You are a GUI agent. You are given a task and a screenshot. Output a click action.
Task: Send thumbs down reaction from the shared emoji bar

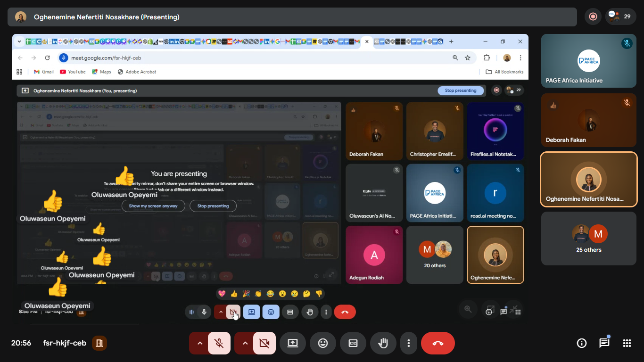tap(319, 294)
